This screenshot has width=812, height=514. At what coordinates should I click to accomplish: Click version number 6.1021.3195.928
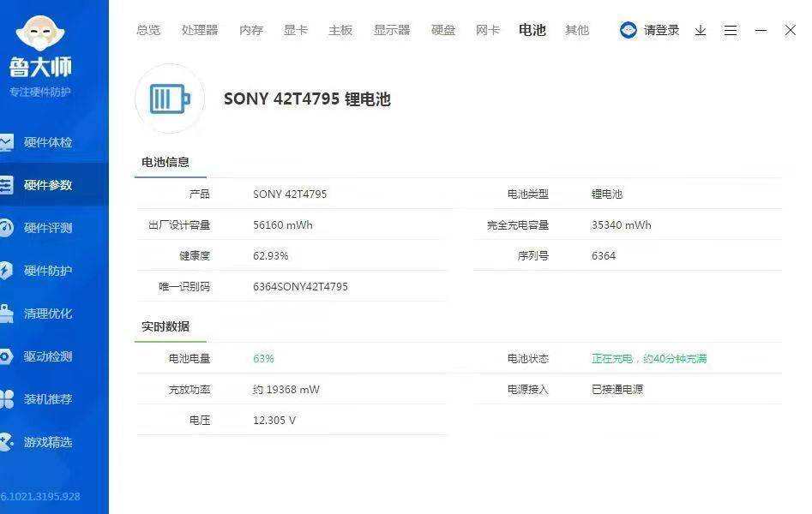[x=40, y=496]
